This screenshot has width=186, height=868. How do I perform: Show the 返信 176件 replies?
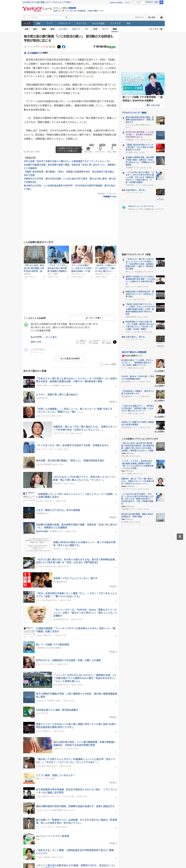[36, 342]
